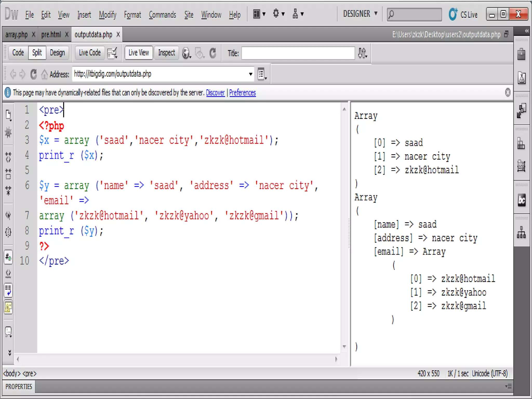The width and height of the screenshot is (532, 399).
Task: Click the code pane's vertical scrollbar down arrow
Action: point(344,347)
